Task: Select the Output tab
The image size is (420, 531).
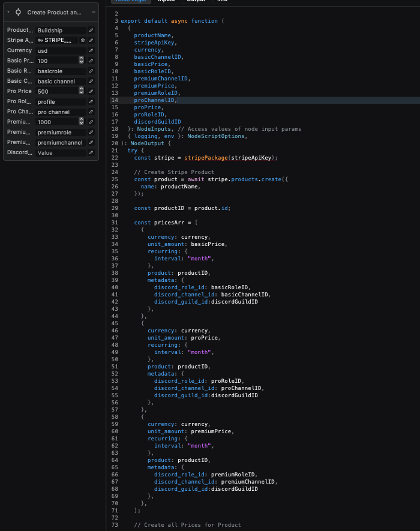Action: 196,2
